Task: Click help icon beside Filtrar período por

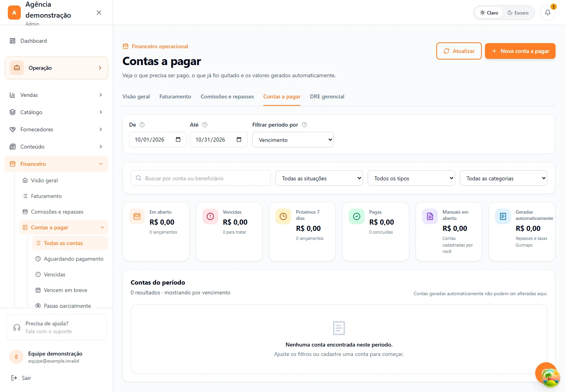Action: (x=304, y=125)
